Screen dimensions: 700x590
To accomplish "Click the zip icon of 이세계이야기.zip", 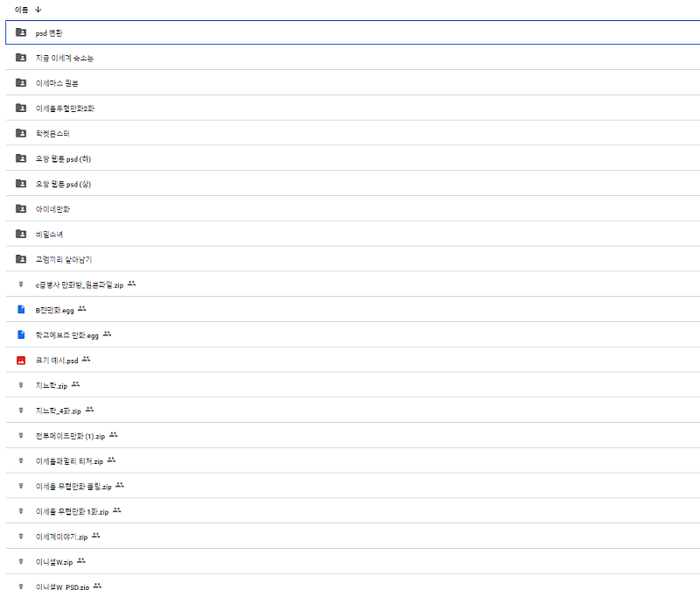I will 21,537.
